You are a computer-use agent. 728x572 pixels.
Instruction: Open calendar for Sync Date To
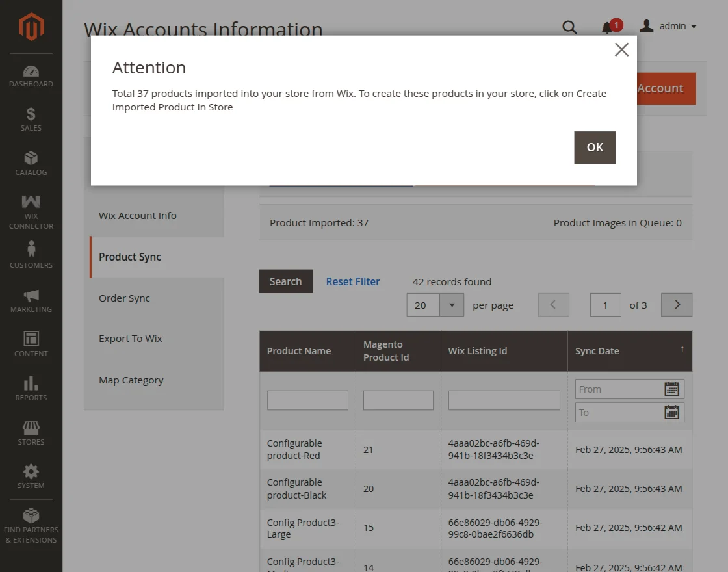(672, 412)
